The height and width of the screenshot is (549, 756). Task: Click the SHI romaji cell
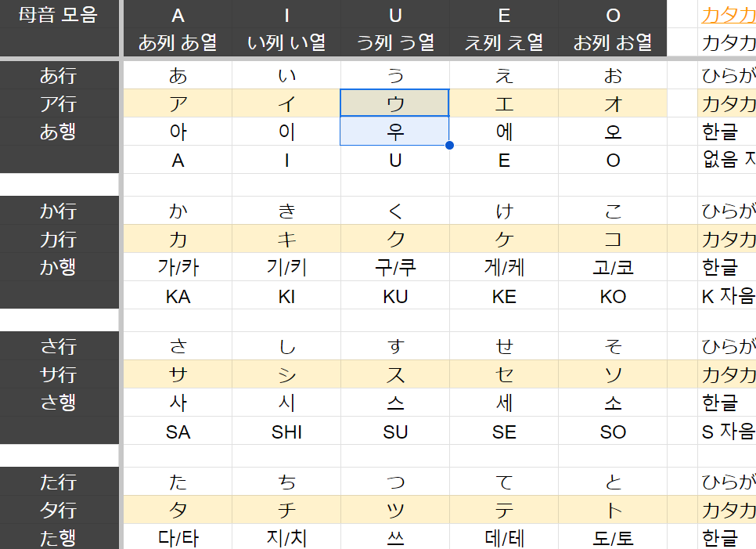point(286,432)
